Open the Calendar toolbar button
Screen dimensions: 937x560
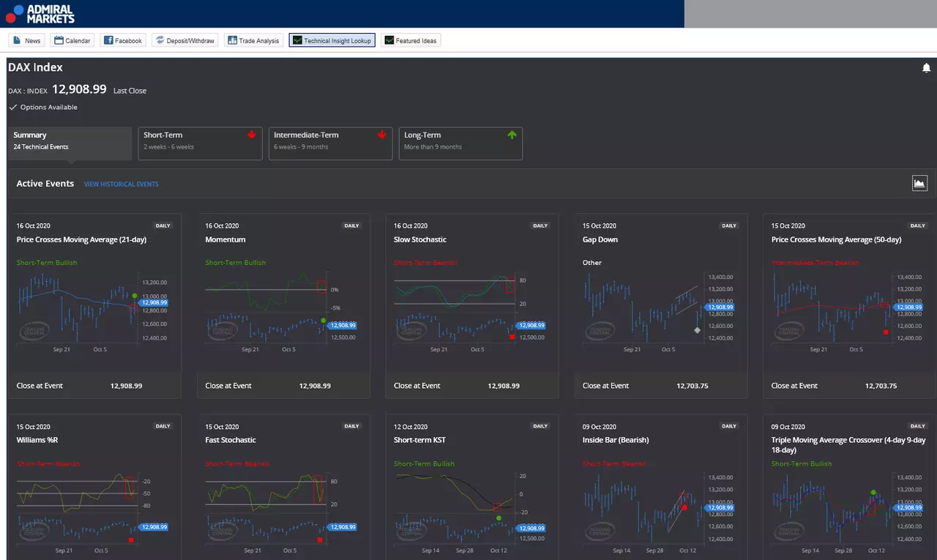pos(72,40)
